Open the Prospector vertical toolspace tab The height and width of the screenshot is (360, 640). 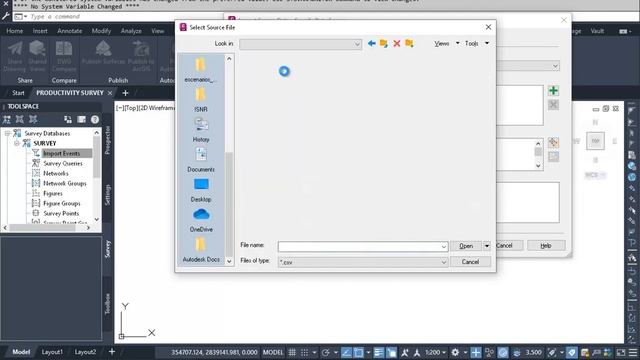click(108, 140)
